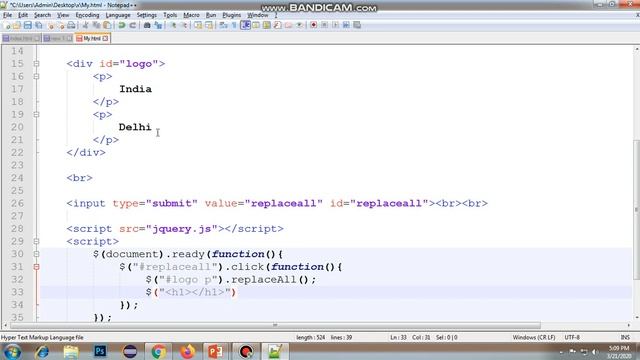Show the Document Map panel icon

pyautogui.click(x=267, y=25)
